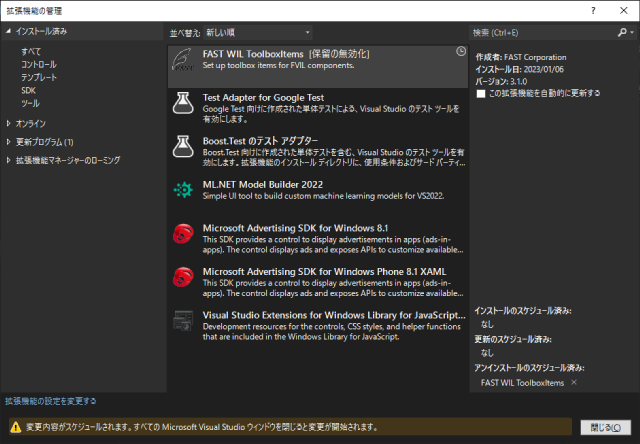The image size is (640, 444).
Task: Click the warning icon in the notification bar
Action: [x=16, y=427]
